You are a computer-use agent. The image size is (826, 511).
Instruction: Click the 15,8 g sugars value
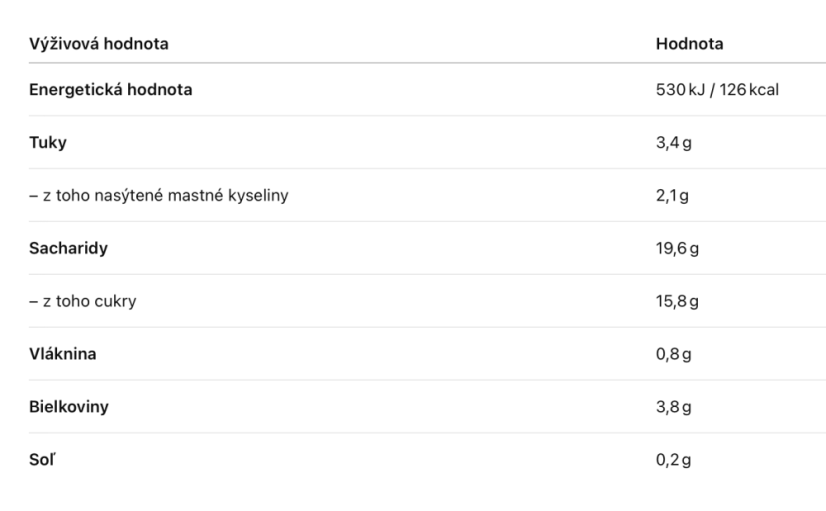[x=677, y=301]
